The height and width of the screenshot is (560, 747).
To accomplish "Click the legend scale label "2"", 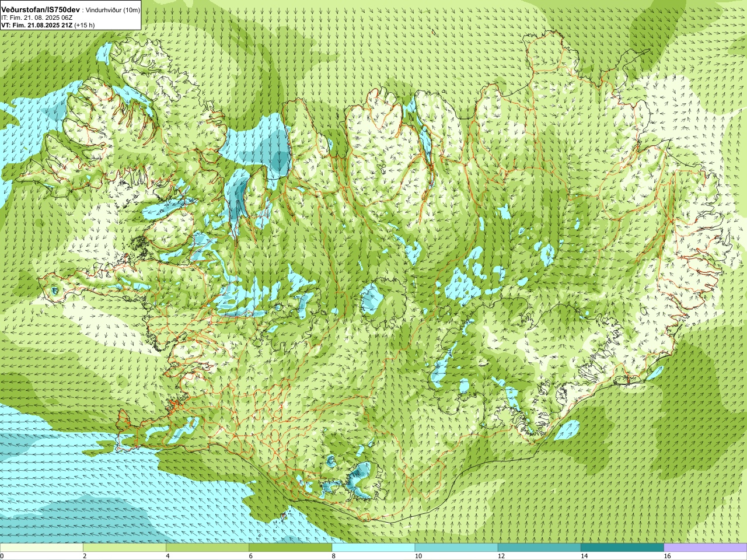I will tap(85, 556).
